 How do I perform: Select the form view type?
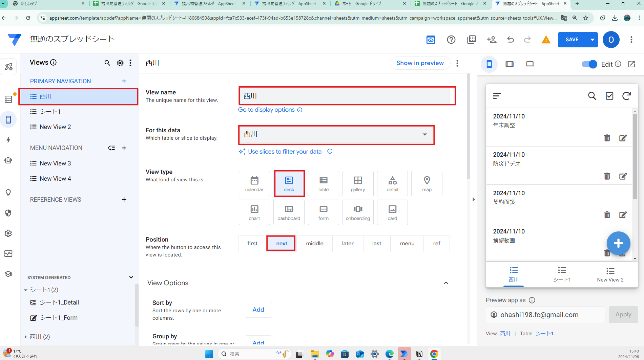[324, 212]
